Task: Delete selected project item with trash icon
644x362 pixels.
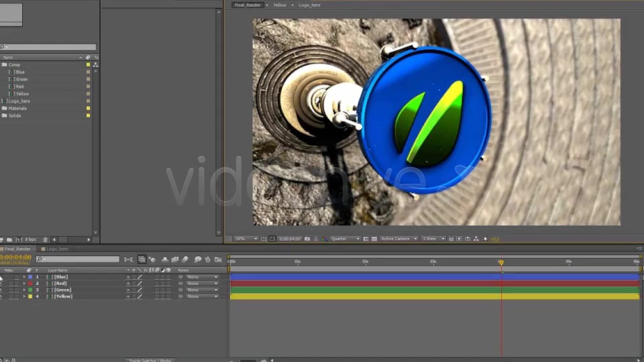Action: pos(46,239)
